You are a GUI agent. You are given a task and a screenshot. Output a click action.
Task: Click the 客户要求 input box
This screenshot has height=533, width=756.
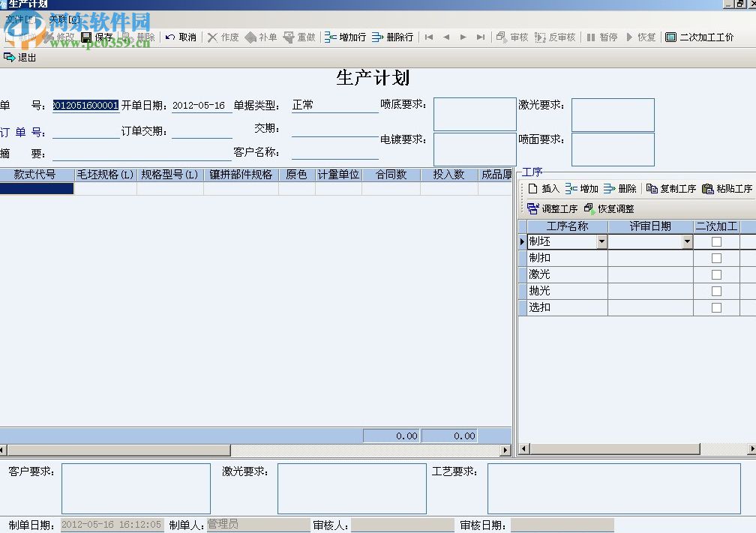[x=135, y=487]
